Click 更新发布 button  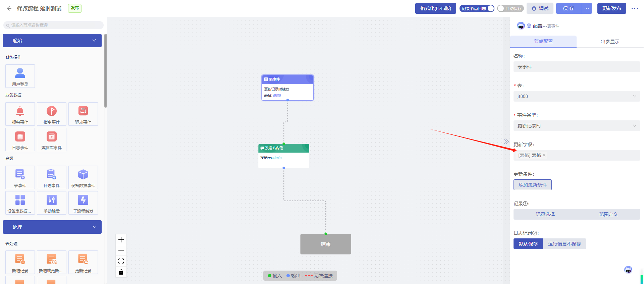pyautogui.click(x=612, y=8)
